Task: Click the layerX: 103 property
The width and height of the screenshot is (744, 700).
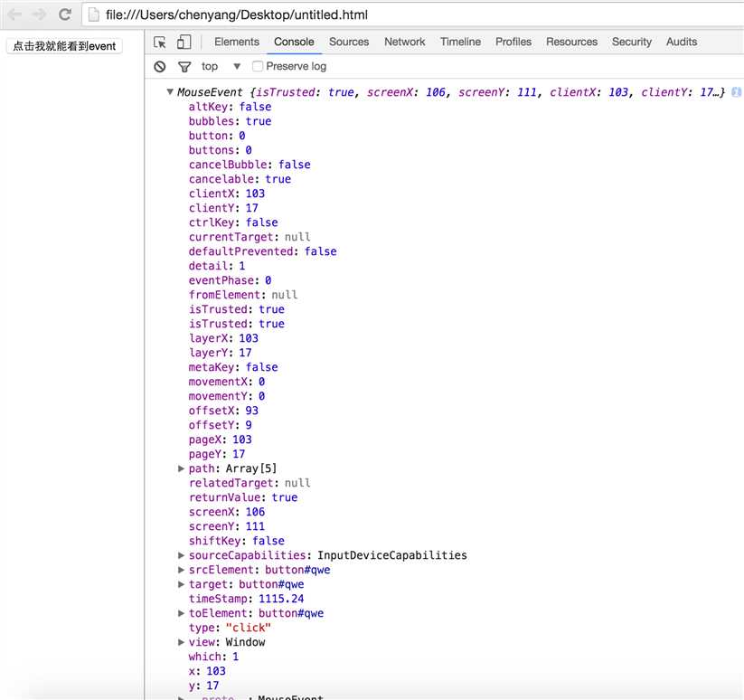Action: [x=223, y=338]
